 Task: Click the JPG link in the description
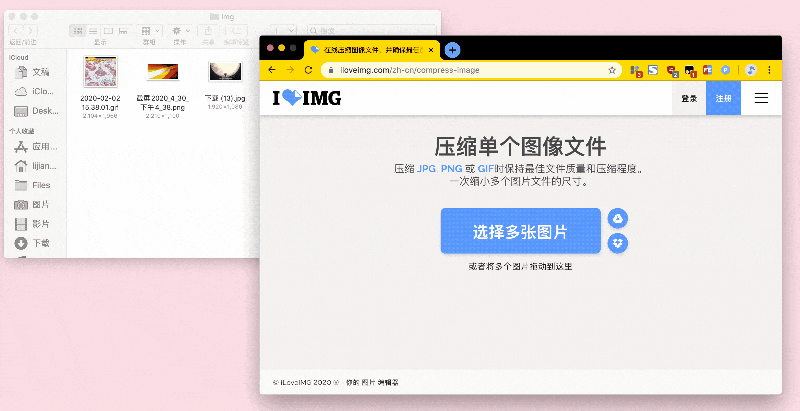click(426, 169)
